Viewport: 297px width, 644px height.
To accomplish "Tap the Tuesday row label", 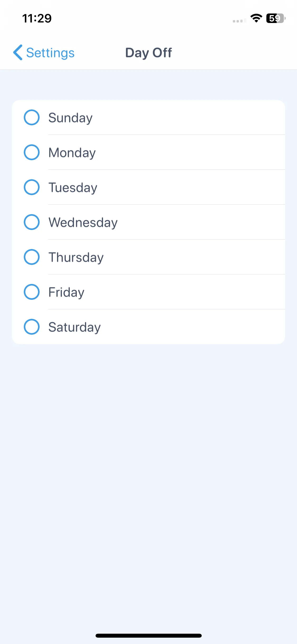I will click(73, 188).
